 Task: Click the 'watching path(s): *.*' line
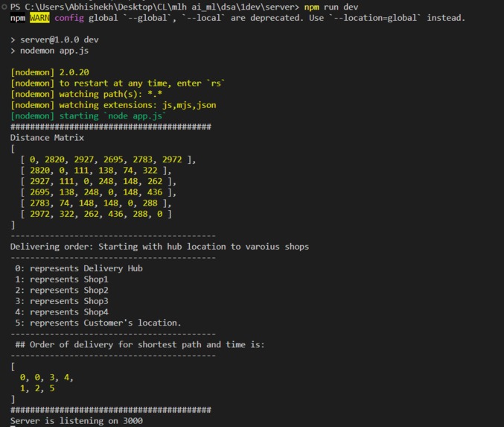click(x=86, y=94)
